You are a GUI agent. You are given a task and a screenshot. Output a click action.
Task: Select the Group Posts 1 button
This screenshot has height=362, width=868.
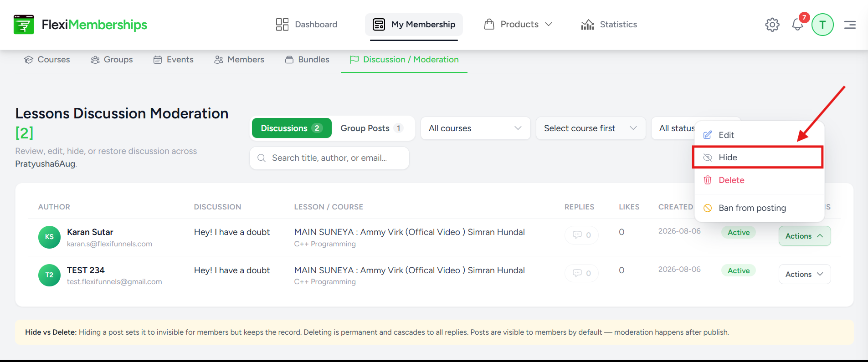tap(372, 128)
